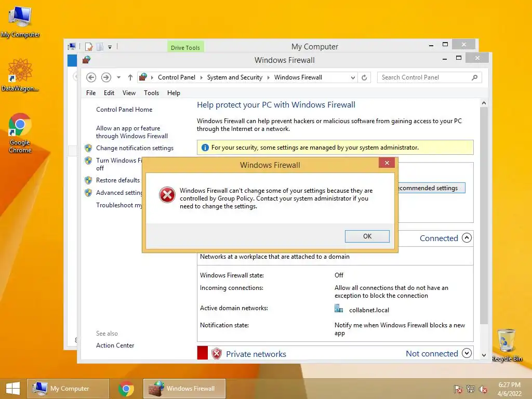Launch Chrome from the taskbar
Screen dimensions: 532x399
[126, 389]
